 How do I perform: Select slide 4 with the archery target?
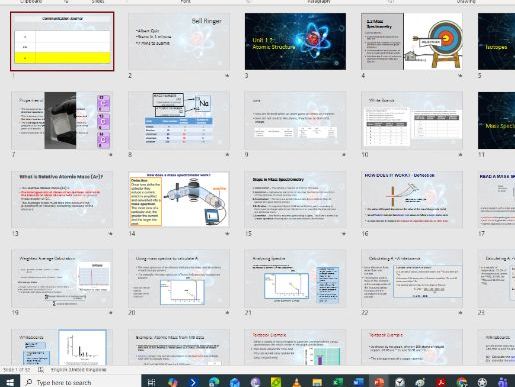point(412,41)
